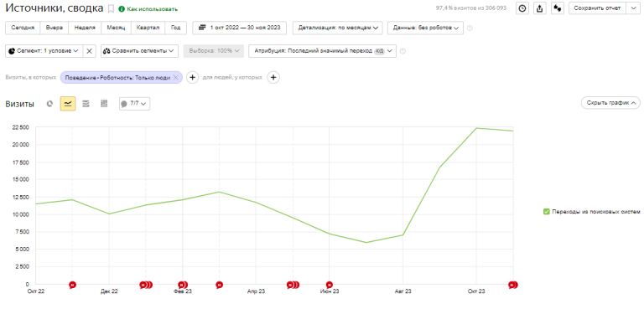Screen dimensions: 644x314
Task: Click the 'Визиты' chart heading
Action: pos(20,104)
